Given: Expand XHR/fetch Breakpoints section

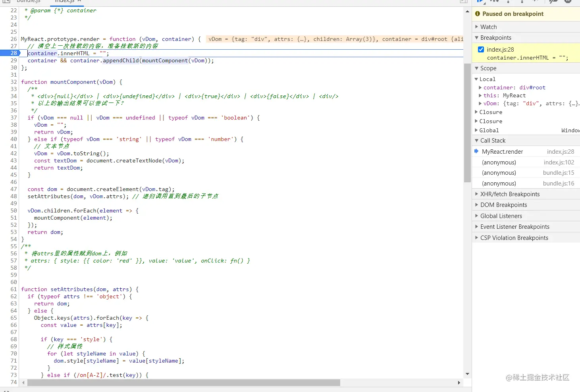Looking at the screenshot, I should pos(477,194).
